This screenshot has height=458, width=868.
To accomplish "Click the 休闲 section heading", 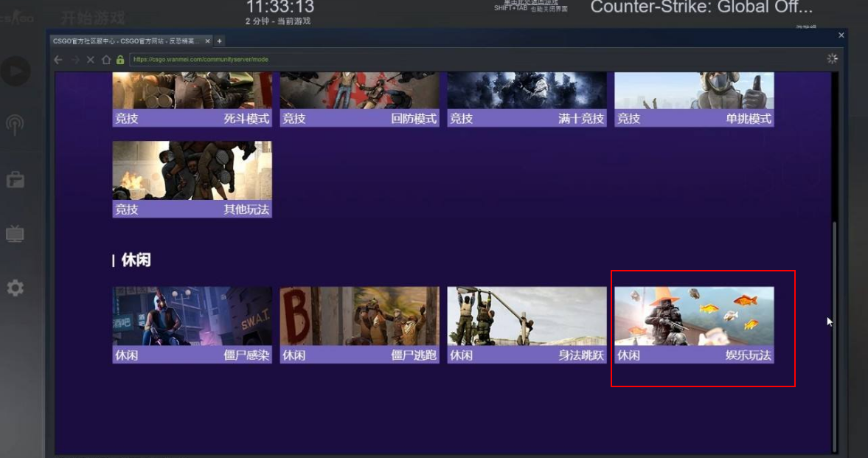I will 136,260.
